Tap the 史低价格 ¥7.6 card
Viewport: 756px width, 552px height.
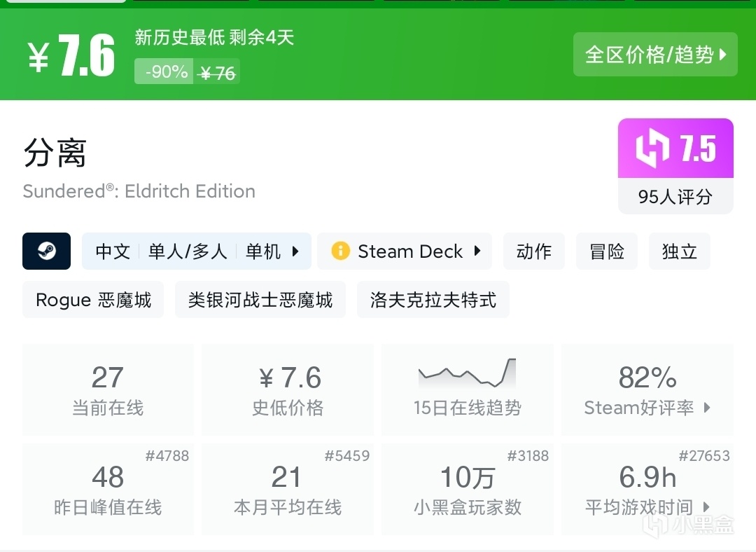point(287,389)
